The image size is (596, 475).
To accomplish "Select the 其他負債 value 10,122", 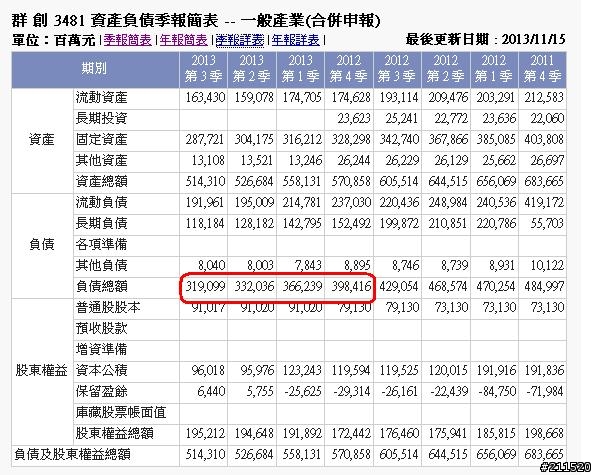I will (x=547, y=265).
